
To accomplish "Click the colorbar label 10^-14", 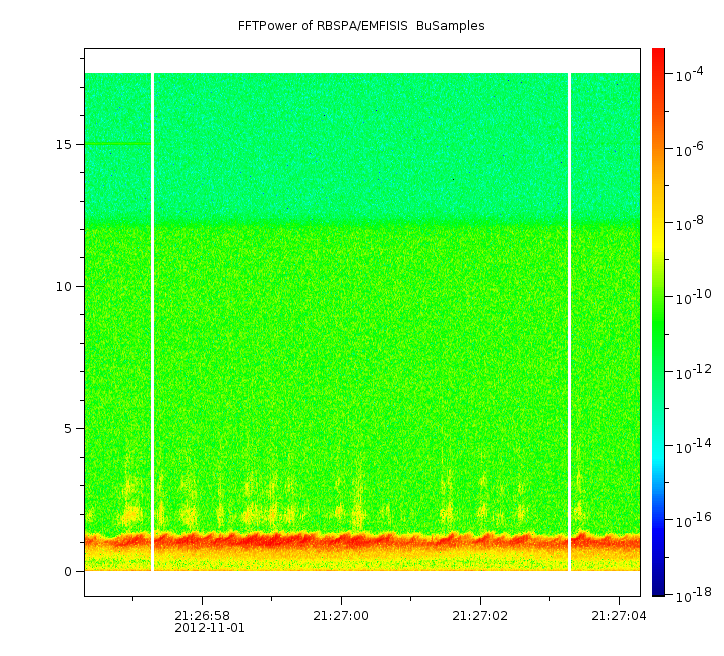I will click(x=694, y=446).
